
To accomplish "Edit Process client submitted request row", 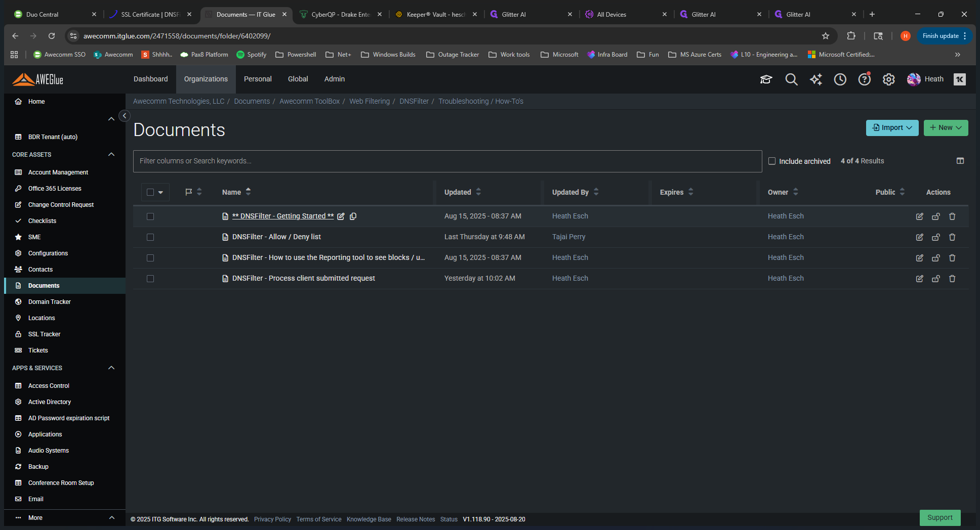I will (x=920, y=279).
